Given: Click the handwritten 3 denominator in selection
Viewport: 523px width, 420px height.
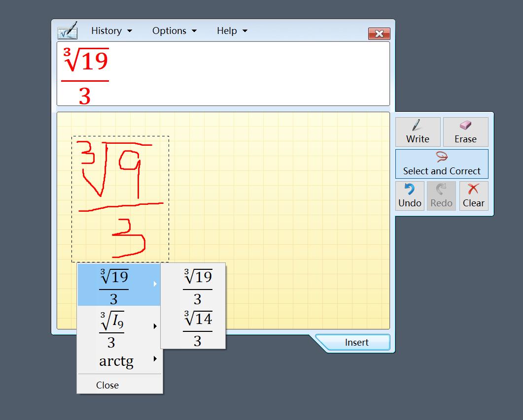Looking at the screenshot, I should click(129, 238).
